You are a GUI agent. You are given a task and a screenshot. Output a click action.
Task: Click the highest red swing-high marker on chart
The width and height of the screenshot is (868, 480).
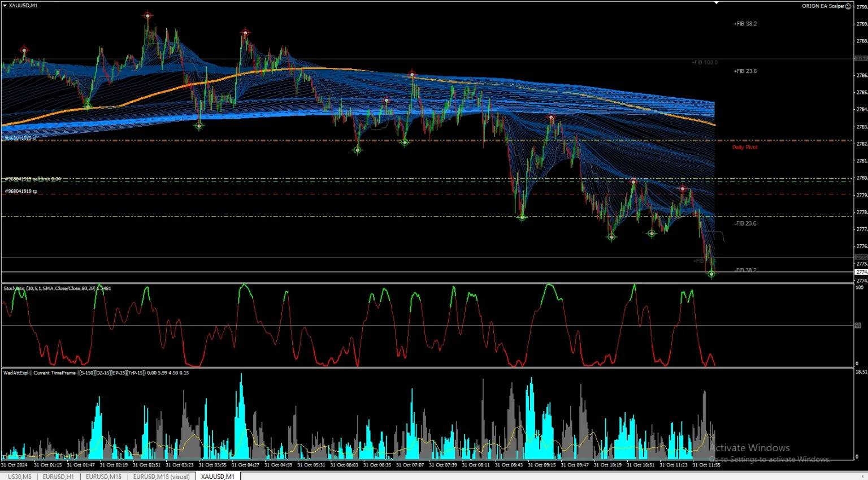147,16
